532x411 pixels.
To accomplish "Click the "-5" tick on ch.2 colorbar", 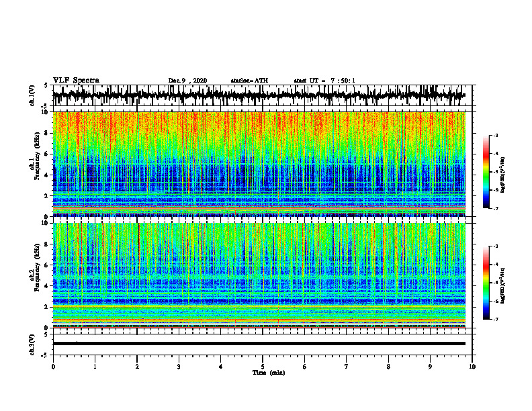I will (x=495, y=283).
